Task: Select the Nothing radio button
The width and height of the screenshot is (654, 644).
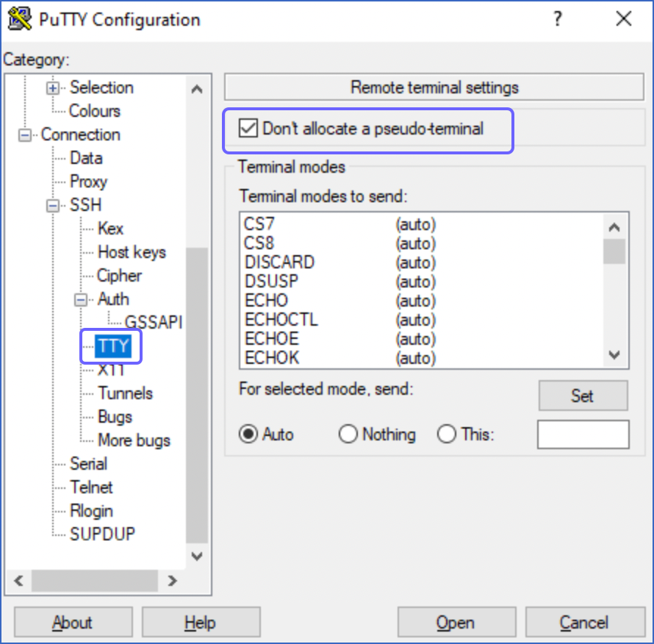Action: [x=348, y=434]
